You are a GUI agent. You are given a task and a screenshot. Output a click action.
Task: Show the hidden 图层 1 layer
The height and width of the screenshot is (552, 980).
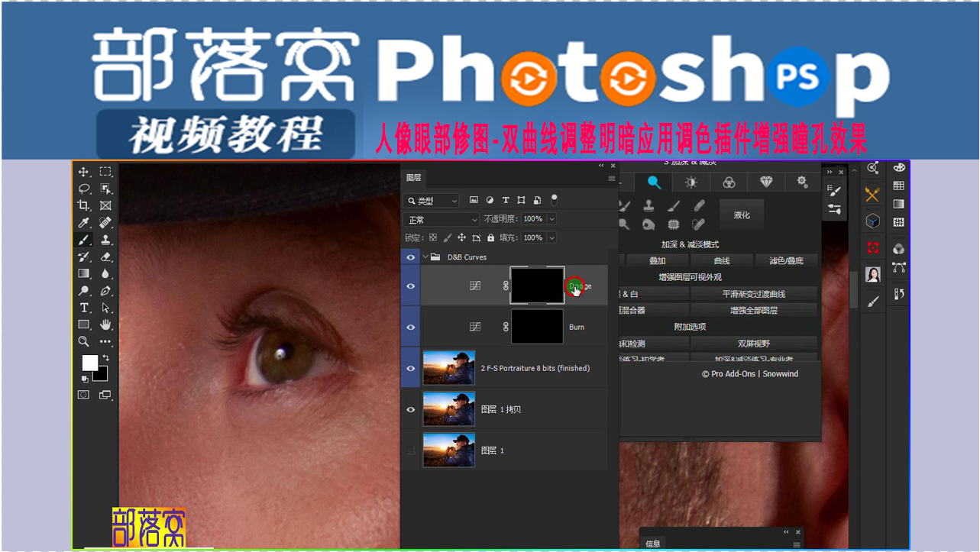pyautogui.click(x=410, y=450)
